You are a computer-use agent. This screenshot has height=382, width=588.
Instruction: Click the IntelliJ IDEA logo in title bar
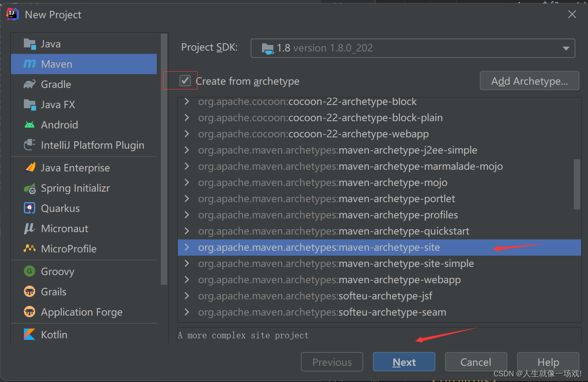(x=13, y=14)
